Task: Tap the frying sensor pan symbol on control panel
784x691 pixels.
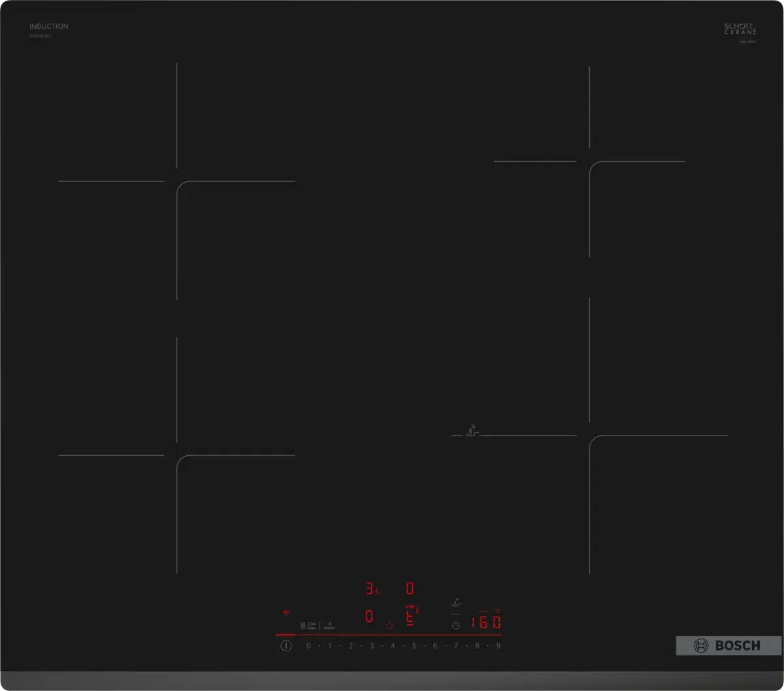Action: click(x=457, y=603)
